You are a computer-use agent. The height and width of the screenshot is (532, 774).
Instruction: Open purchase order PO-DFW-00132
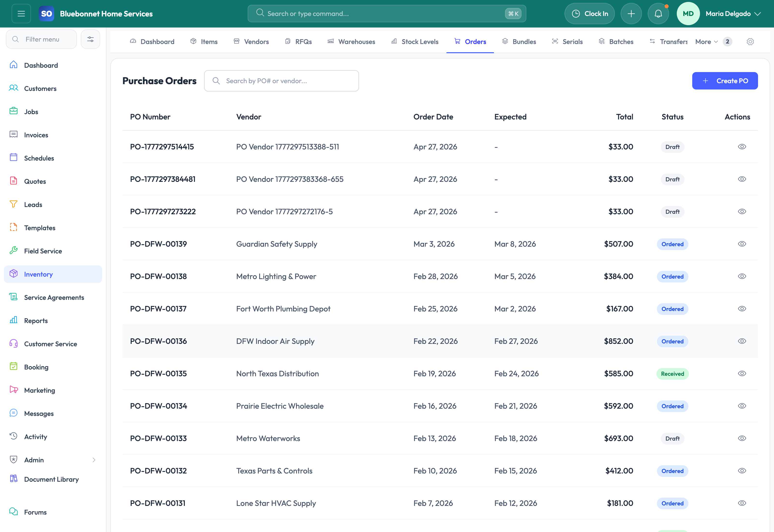click(158, 471)
